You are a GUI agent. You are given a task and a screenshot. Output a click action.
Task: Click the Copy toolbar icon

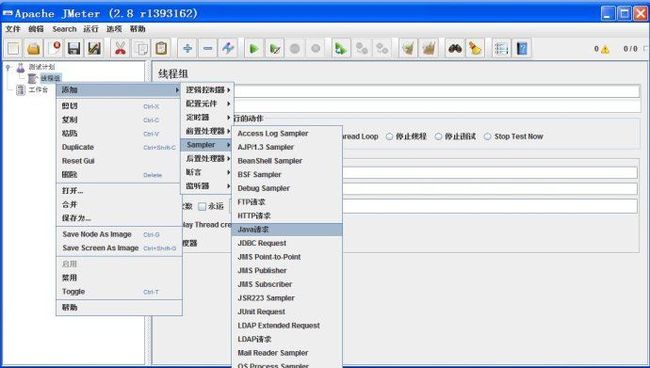pyautogui.click(x=141, y=49)
